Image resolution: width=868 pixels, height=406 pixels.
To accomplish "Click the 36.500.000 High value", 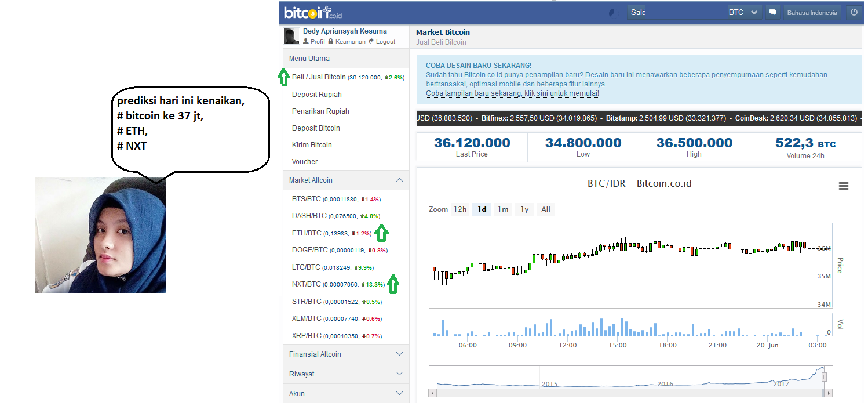I will tap(694, 143).
